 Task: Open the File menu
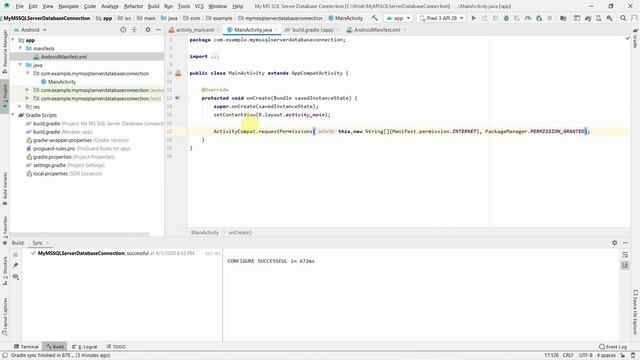[20, 6]
